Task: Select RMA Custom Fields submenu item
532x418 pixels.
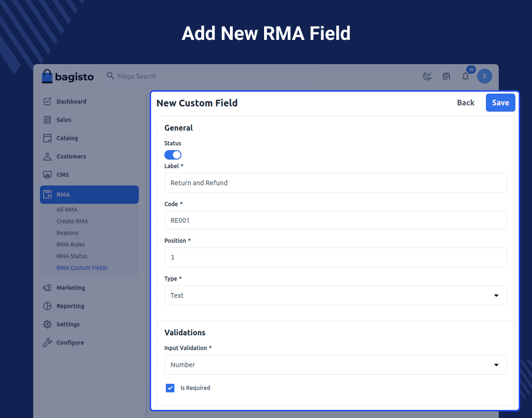Action: click(82, 268)
